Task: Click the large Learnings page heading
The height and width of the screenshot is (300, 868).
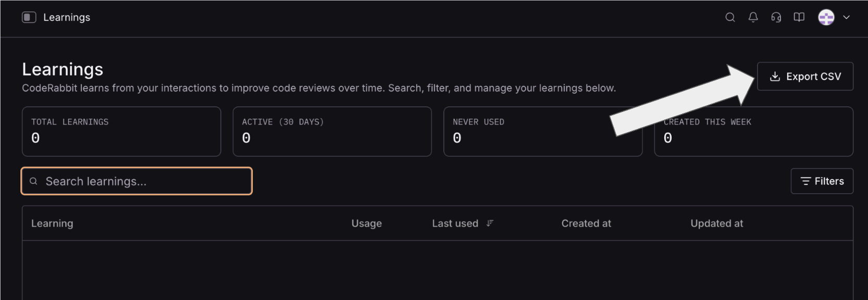Action: click(x=63, y=69)
